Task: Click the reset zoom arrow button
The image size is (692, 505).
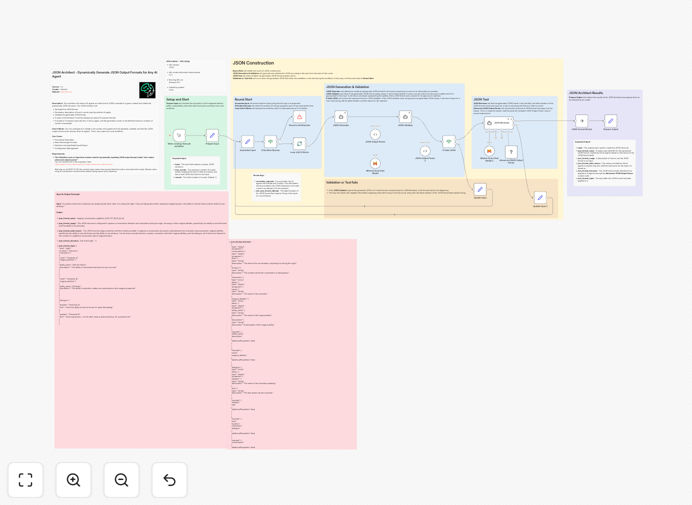Action: pos(169,480)
